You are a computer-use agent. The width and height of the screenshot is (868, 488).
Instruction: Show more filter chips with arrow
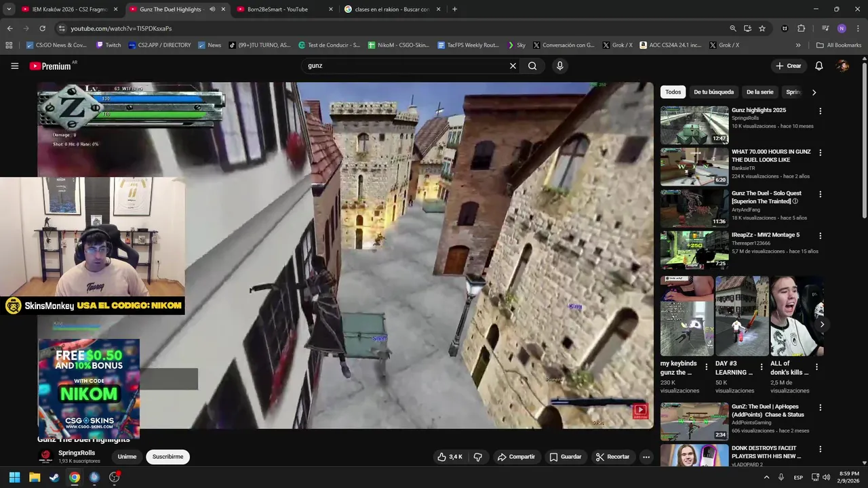(814, 92)
